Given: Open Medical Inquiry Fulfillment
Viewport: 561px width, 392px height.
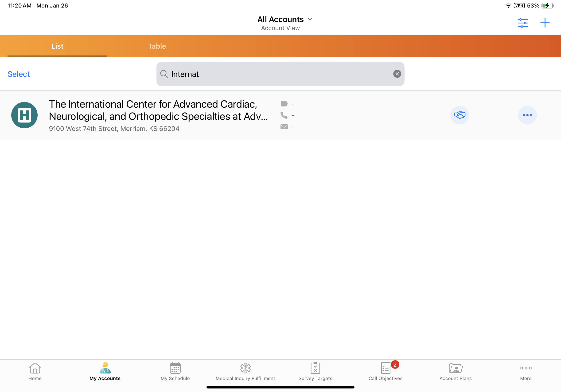Looking at the screenshot, I should click(245, 372).
